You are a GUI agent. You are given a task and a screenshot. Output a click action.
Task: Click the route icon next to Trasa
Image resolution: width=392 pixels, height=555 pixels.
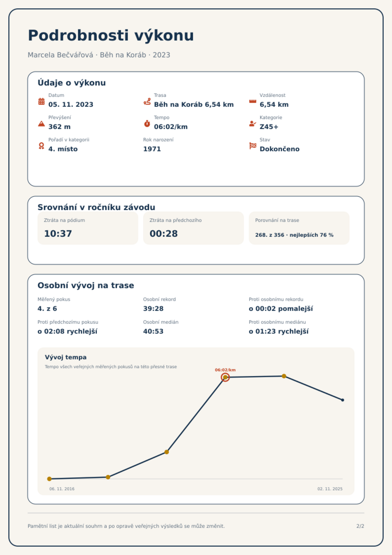[x=147, y=101]
